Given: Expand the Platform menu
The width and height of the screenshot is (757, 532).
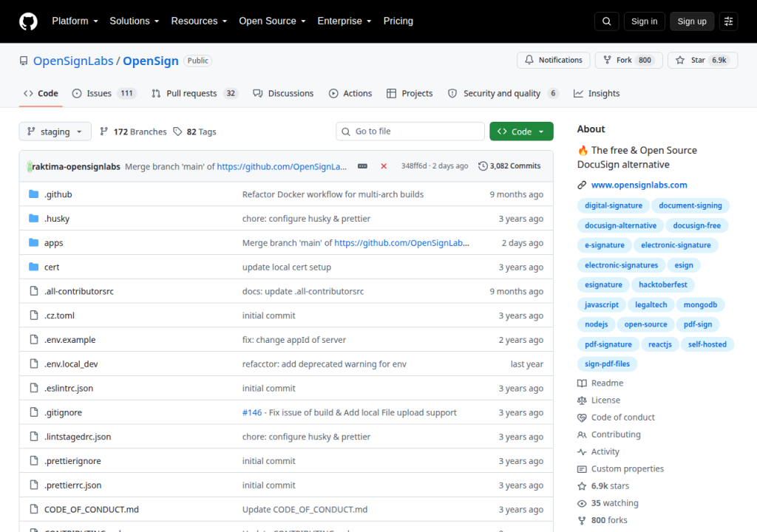Looking at the screenshot, I should click(x=75, y=21).
